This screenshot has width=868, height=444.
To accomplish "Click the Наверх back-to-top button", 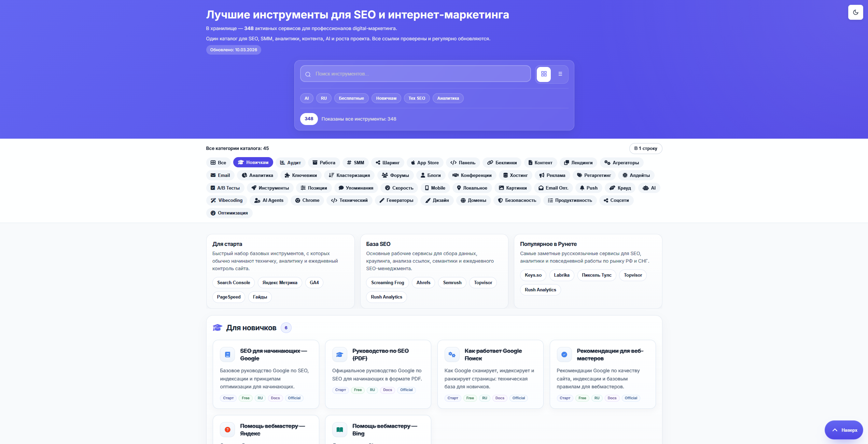I will coord(844,430).
